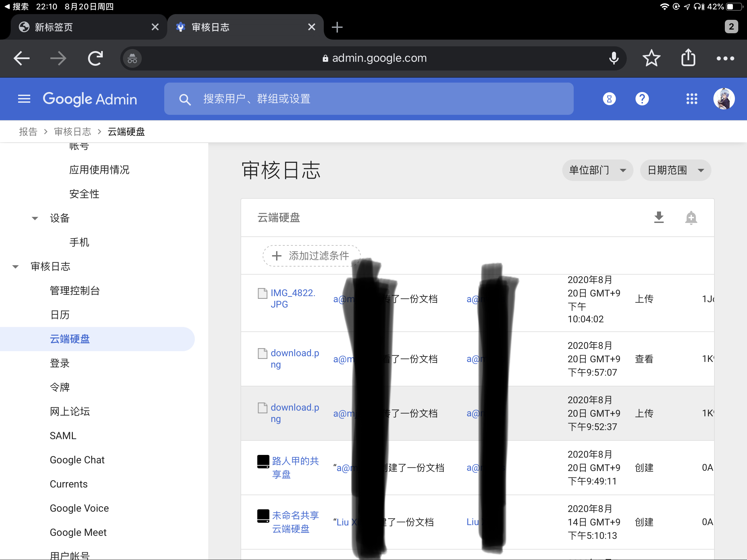The width and height of the screenshot is (747, 560).
Task: Click the admin search field
Action: pos(368,99)
